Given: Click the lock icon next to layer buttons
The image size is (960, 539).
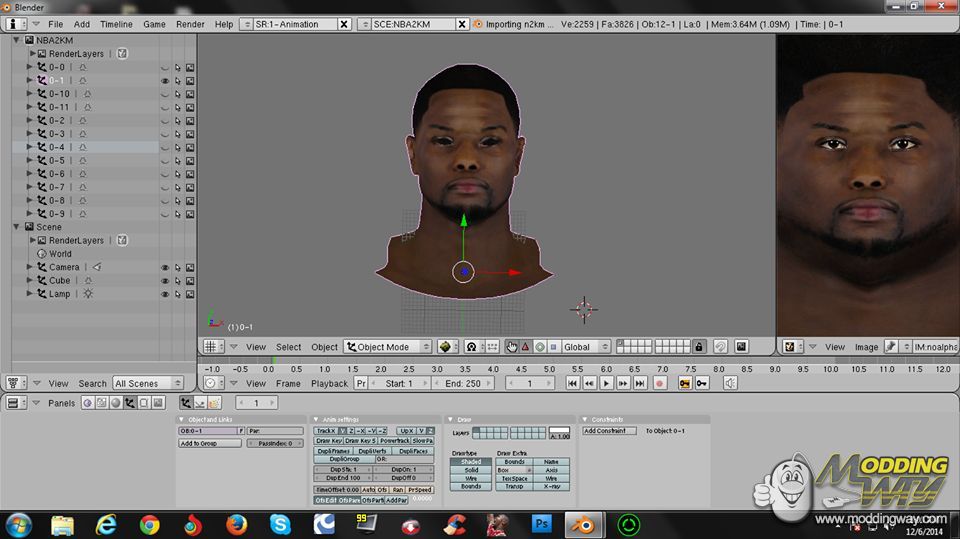Looking at the screenshot, I should pos(699,347).
